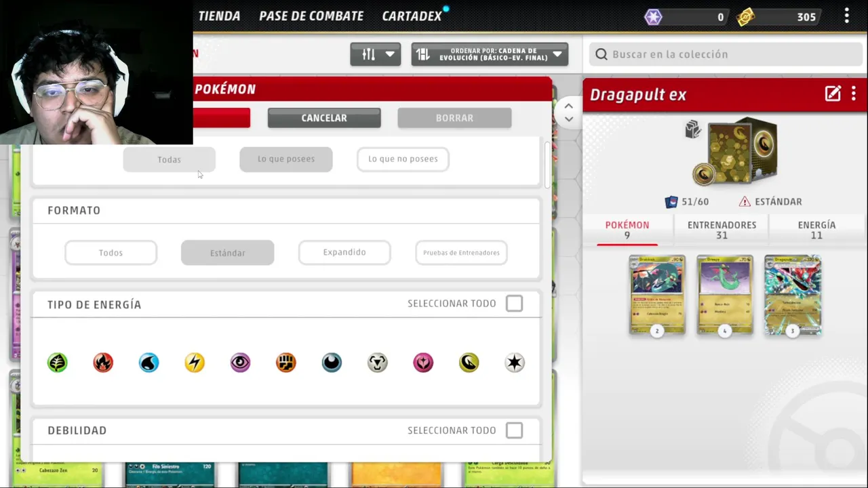The height and width of the screenshot is (488, 868).
Task: Select the Fairy energy type icon
Action: coord(423,363)
